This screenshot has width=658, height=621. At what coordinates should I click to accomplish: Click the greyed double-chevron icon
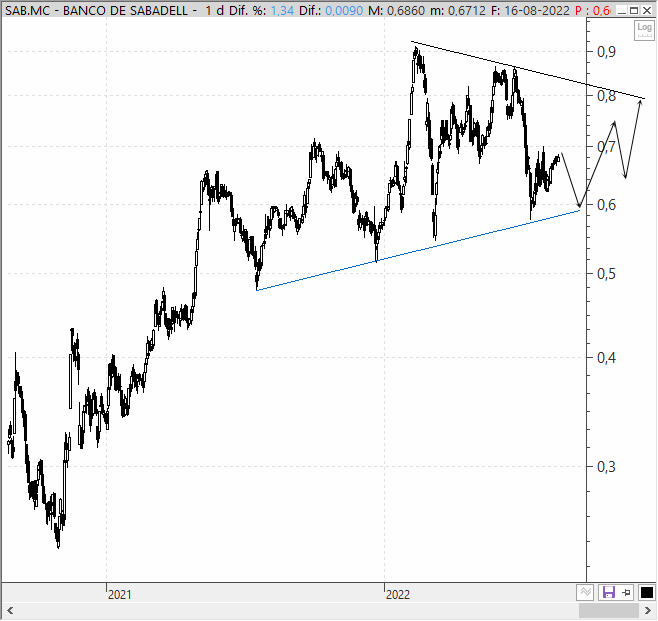[x=585, y=592]
